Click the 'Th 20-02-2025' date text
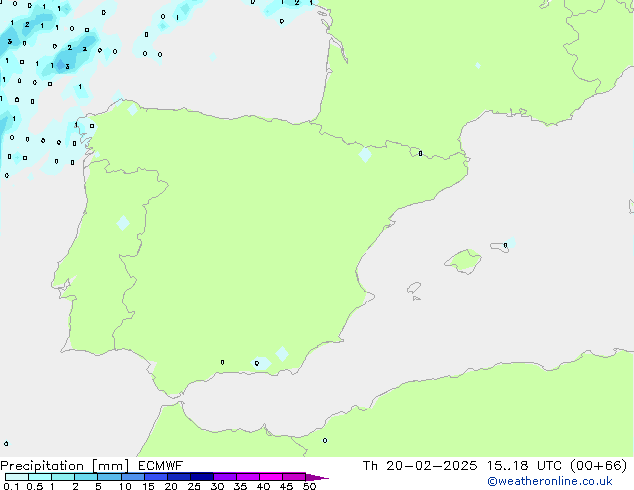 (x=420, y=466)
